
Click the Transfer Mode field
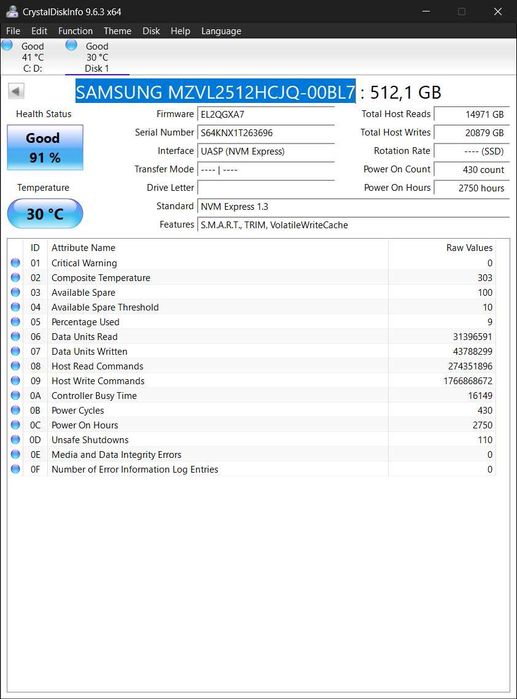point(266,170)
